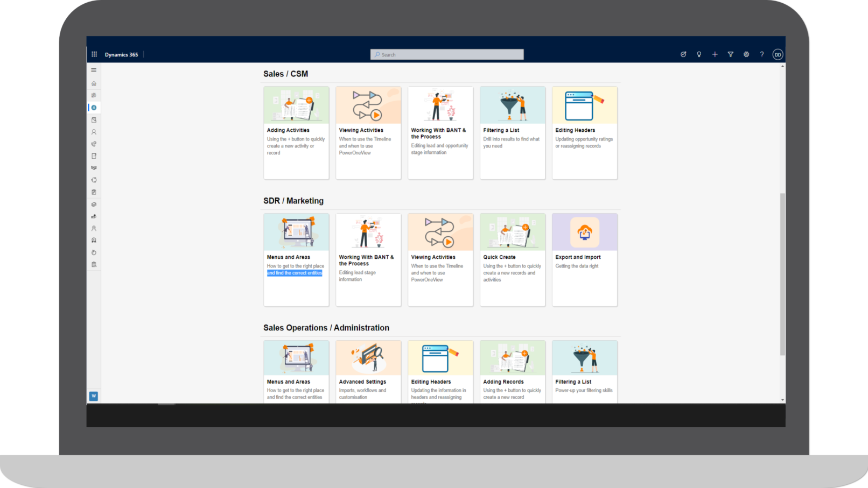Open advanced find funnel icon

coord(730,54)
